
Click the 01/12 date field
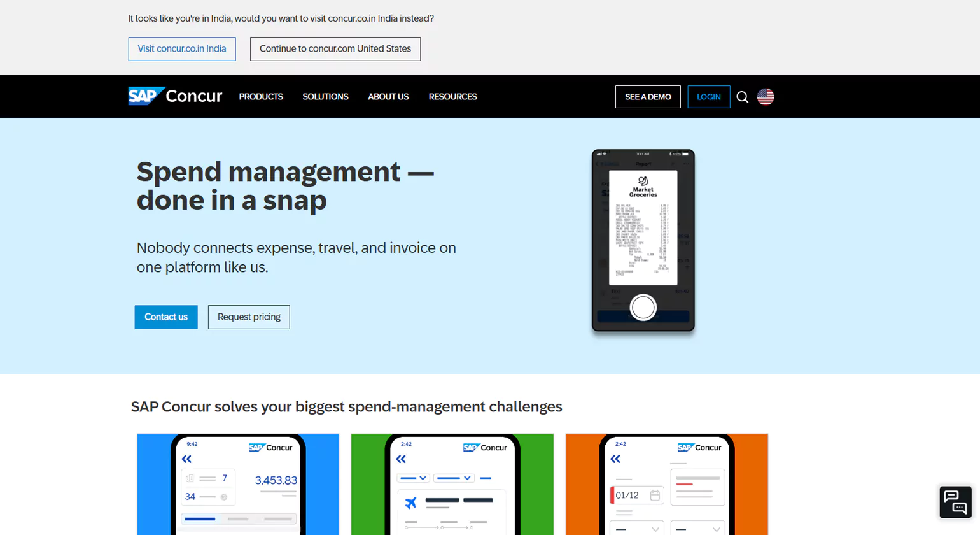click(637, 495)
